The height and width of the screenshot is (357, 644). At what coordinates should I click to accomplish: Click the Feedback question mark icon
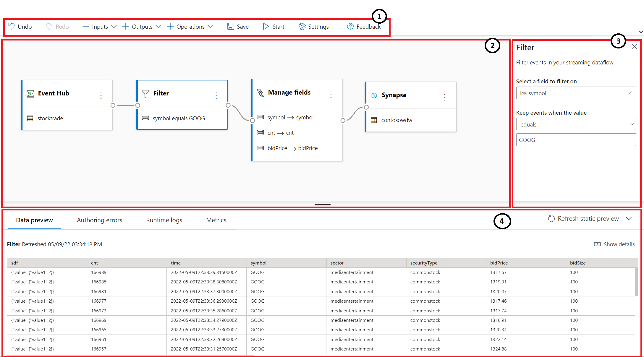[350, 26]
